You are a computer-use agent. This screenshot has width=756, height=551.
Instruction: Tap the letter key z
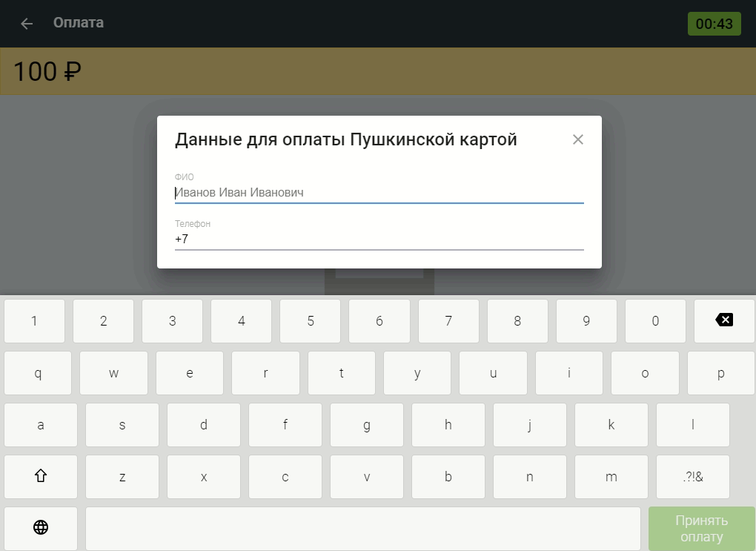(122, 477)
